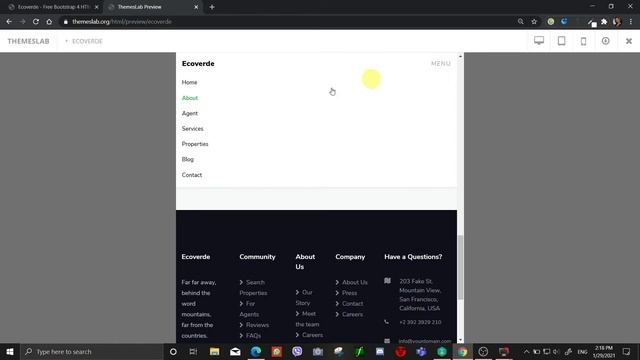Switch preview to desktop view icon
Image resolution: width=640 pixels, height=360 pixels.
tap(539, 41)
